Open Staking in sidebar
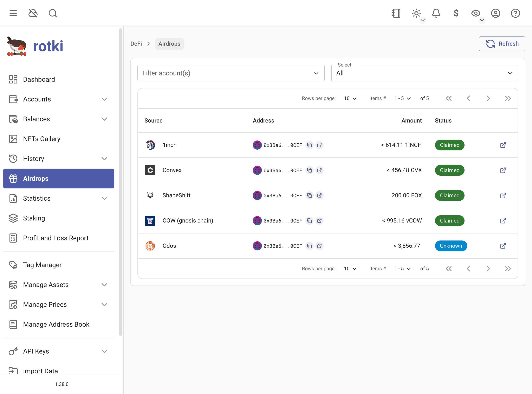The image size is (532, 394). pos(59,218)
